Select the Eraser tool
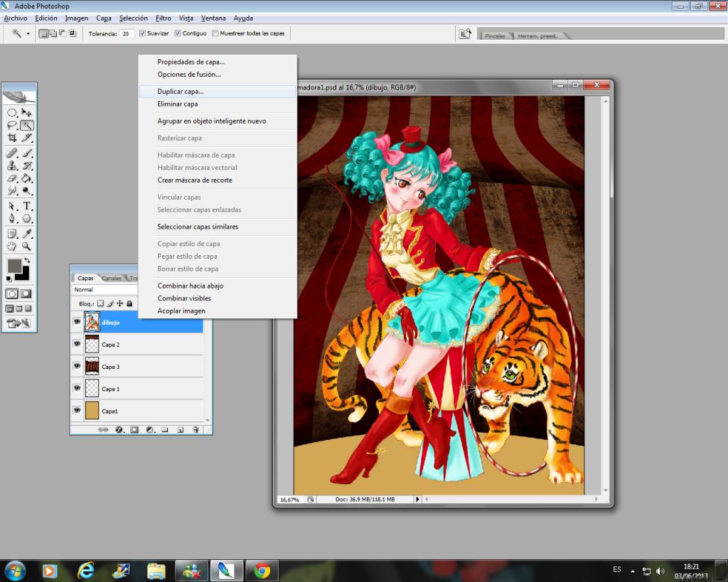 (12, 178)
